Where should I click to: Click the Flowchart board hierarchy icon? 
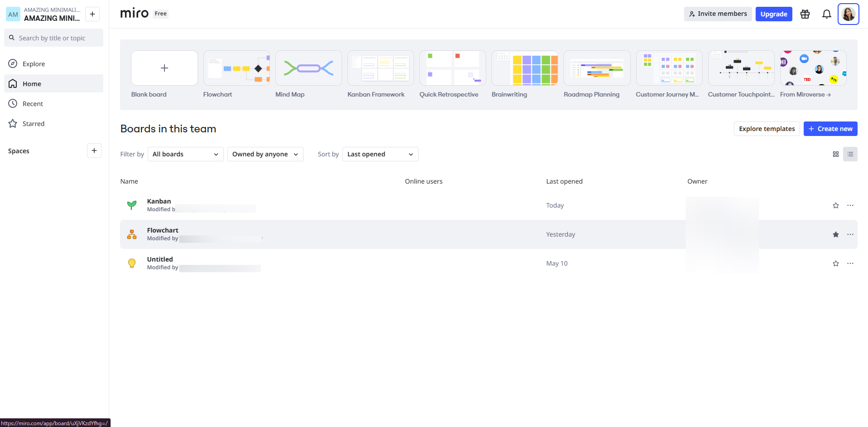pos(132,234)
